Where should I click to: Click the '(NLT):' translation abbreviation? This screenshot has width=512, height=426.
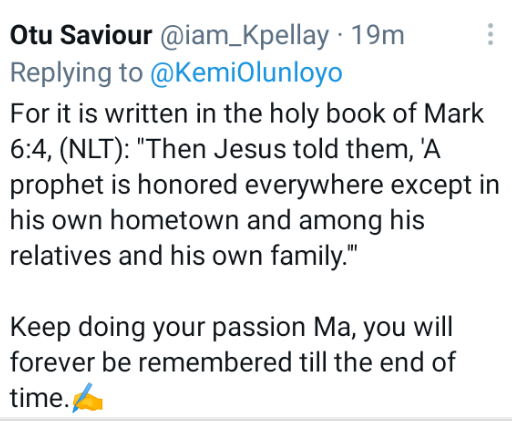pos(95,149)
